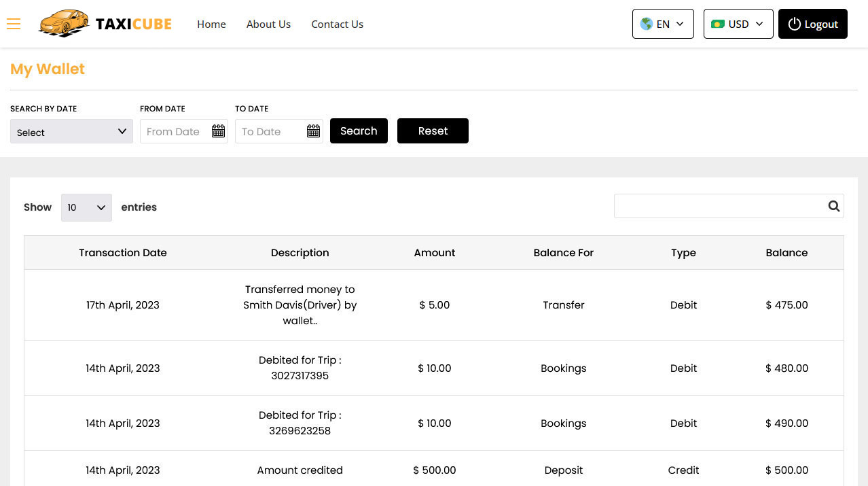Select the Home menu item

[x=211, y=24]
